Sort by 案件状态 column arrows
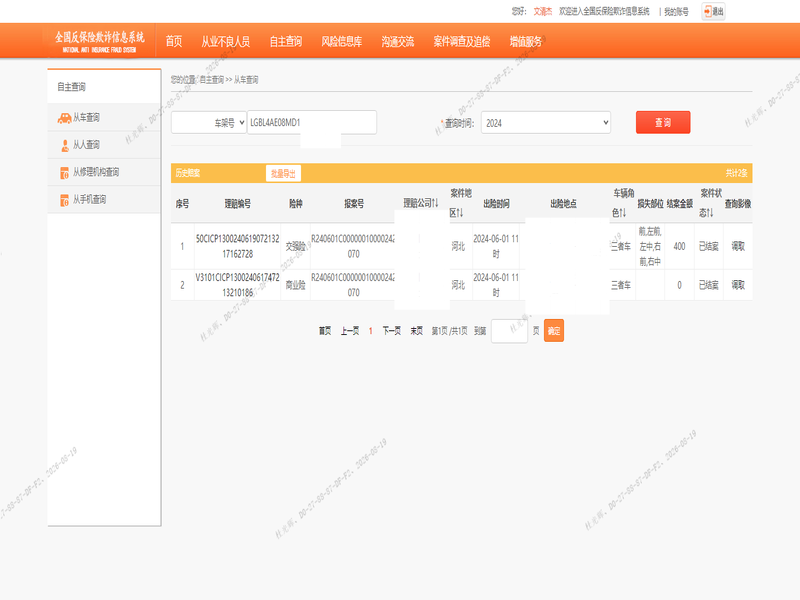Screen dimensions: 800x600 (x=710, y=213)
